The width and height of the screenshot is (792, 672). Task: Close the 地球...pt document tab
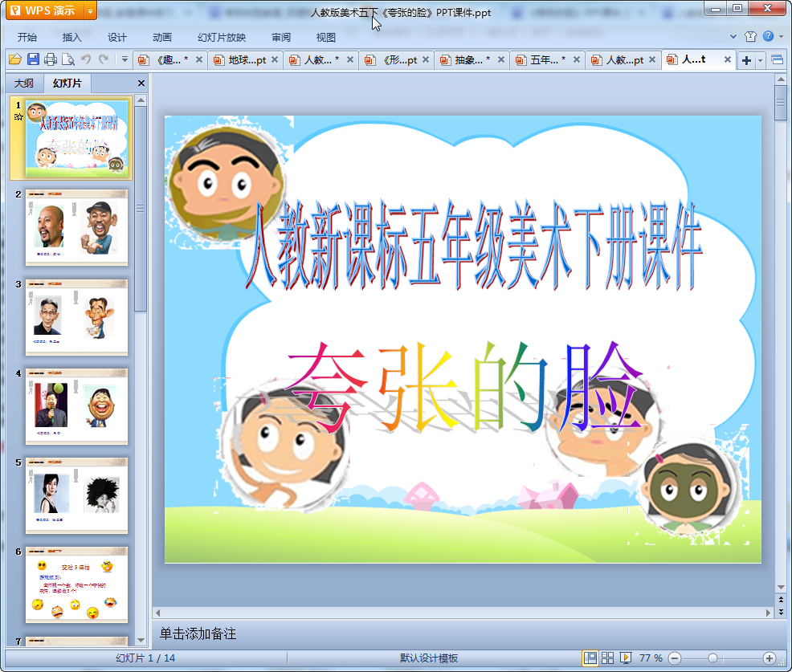(x=275, y=59)
